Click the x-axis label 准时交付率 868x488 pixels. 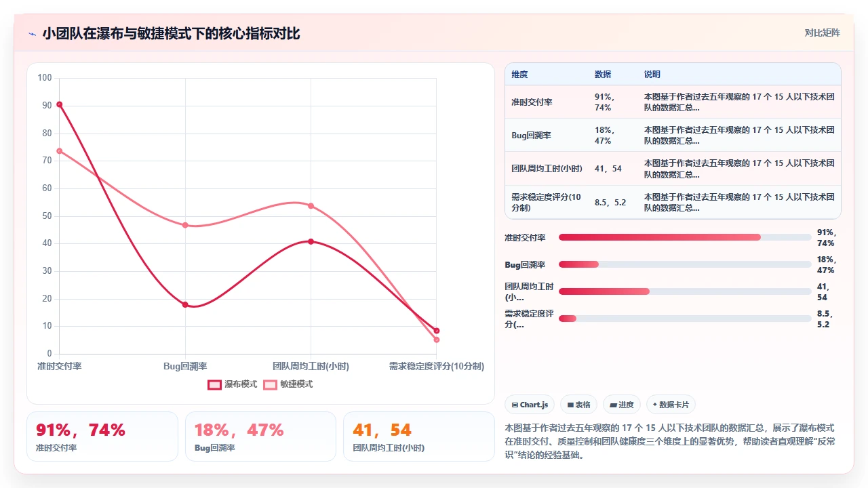point(60,366)
